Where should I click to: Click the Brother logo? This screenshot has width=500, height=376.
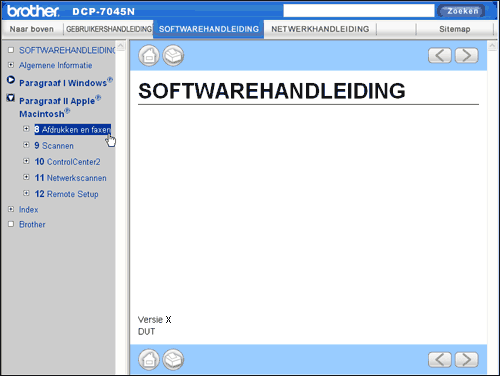point(33,11)
